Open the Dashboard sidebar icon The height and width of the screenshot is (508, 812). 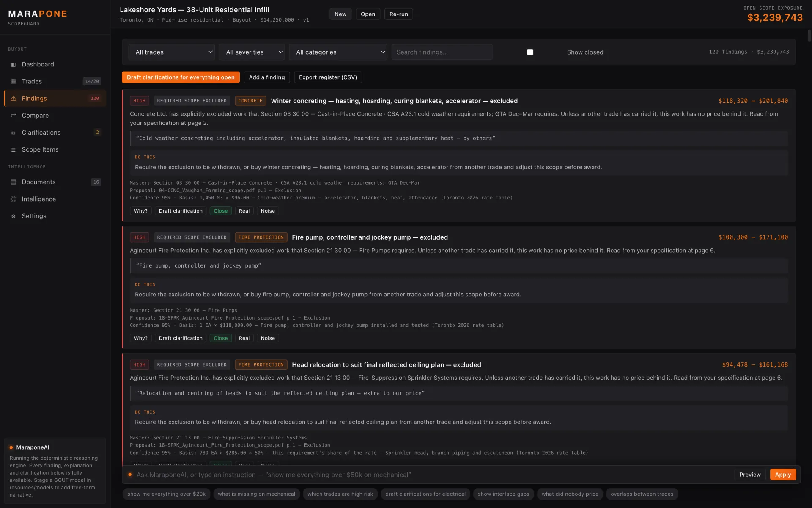coord(14,64)
